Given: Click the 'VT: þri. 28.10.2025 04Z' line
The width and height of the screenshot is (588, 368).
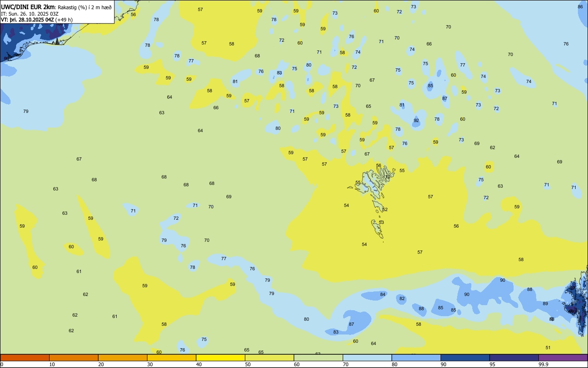Looking at the screenshot, I should click(x=28, y=20).
